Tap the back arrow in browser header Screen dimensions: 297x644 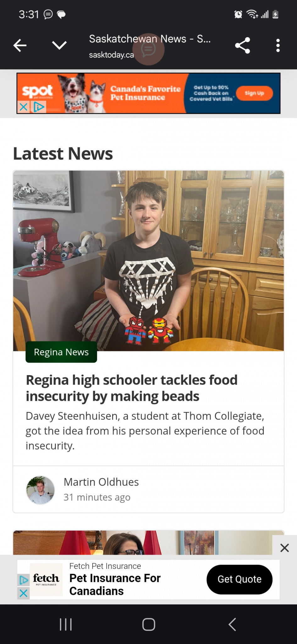(20, 46)
